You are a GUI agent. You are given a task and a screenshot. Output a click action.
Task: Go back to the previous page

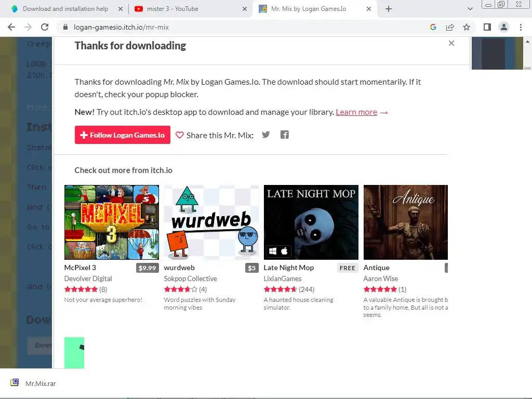11,27
